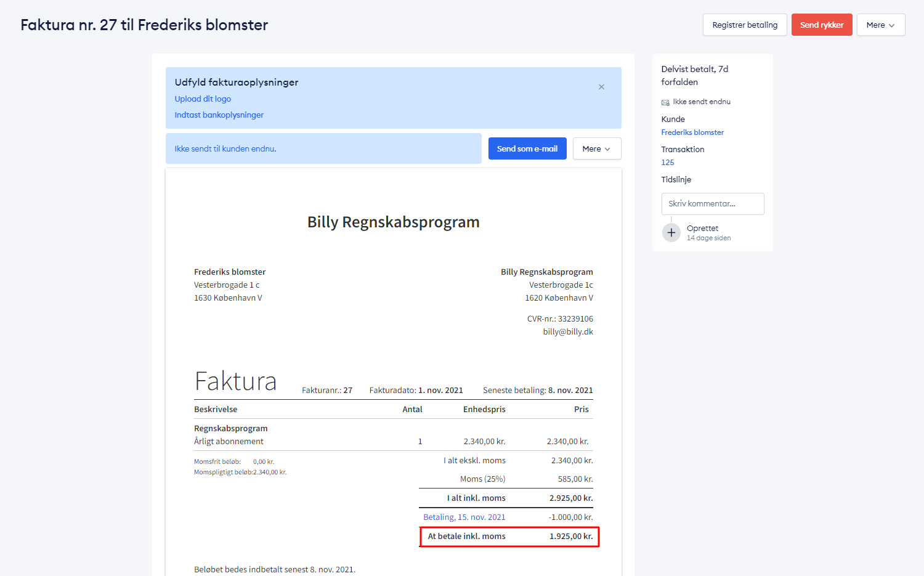Click the At betale inkl. moms label
This screenshot has width=924, height=576.
[x=466, y=536]
